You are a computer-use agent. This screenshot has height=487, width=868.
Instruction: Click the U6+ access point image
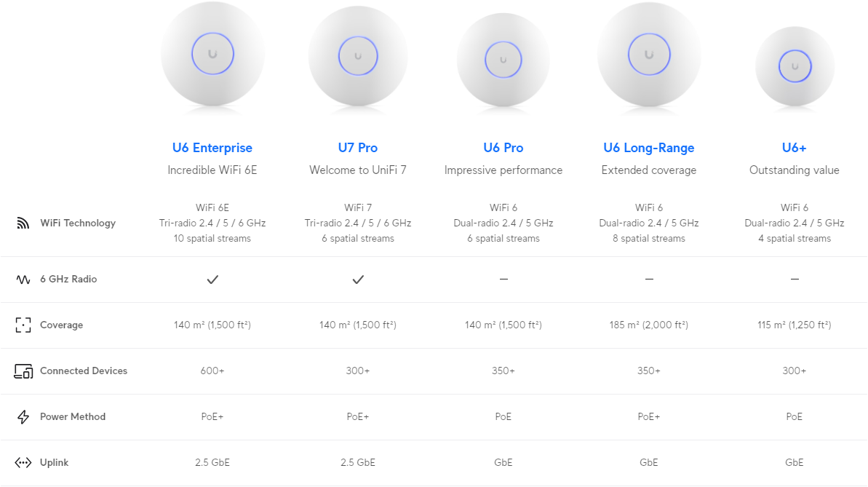click(x=795, y=66)
